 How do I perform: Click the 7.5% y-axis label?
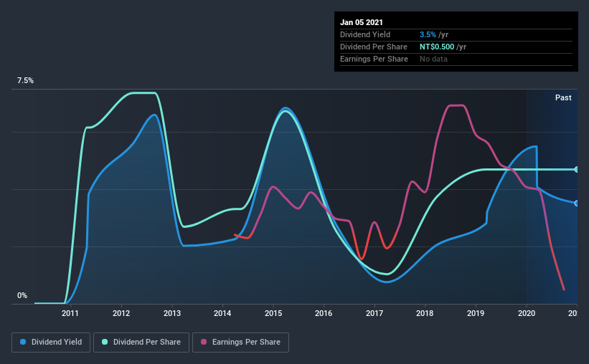pos(25,81)
